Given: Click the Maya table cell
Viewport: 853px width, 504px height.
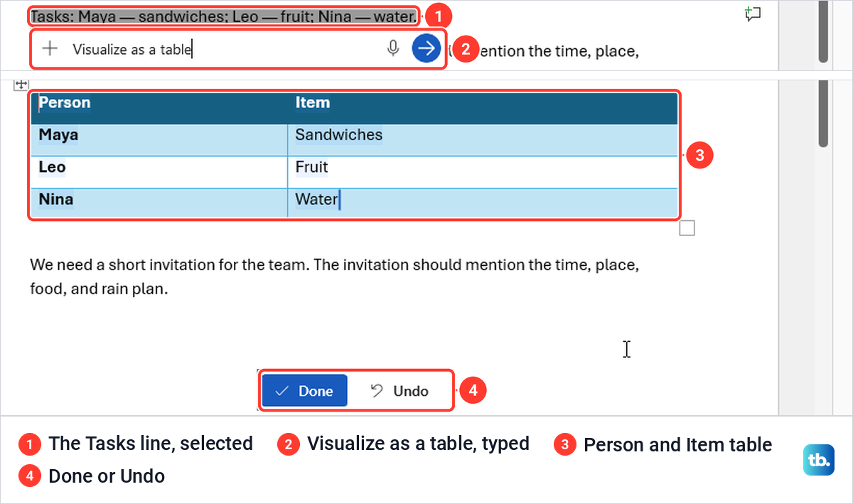Looking at the screenshot, I should (x=159, y=140).
